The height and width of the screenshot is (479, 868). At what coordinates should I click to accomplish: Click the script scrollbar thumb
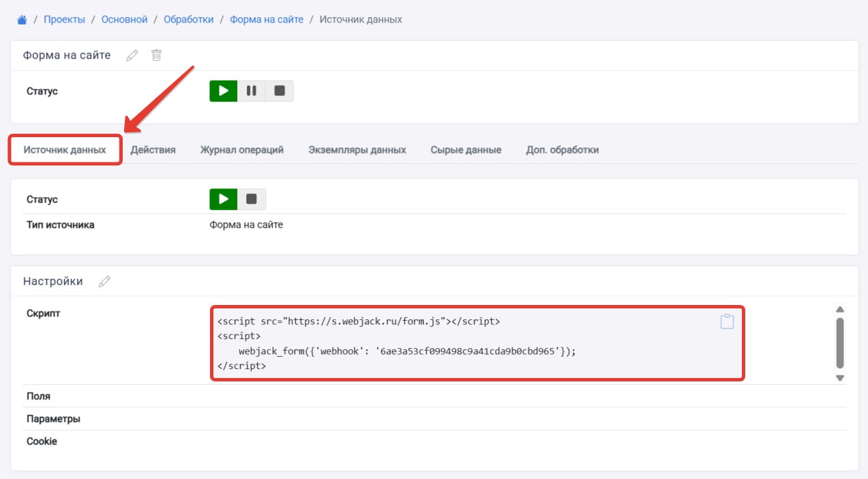(x=840, y=343)
